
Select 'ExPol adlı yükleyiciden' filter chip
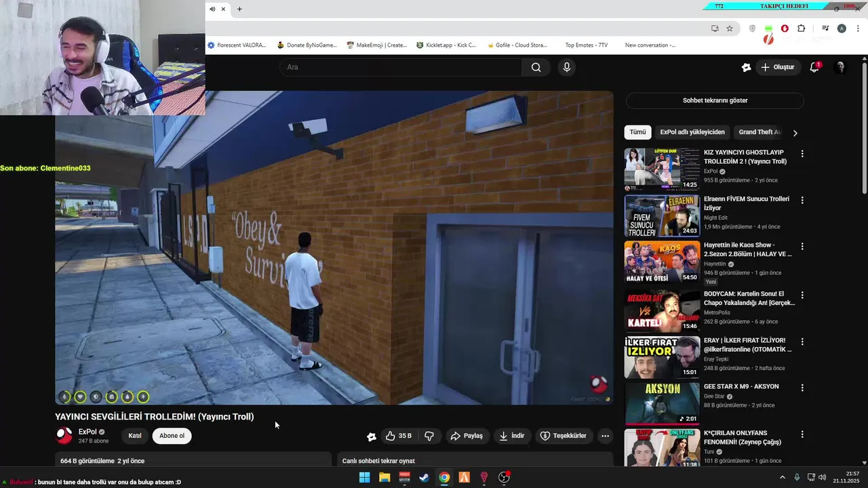pos(692,132)
